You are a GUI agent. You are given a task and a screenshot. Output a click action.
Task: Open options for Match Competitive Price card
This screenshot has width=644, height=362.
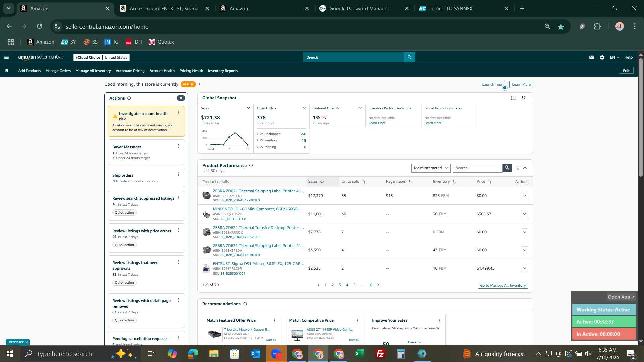[x=357, y=321]
